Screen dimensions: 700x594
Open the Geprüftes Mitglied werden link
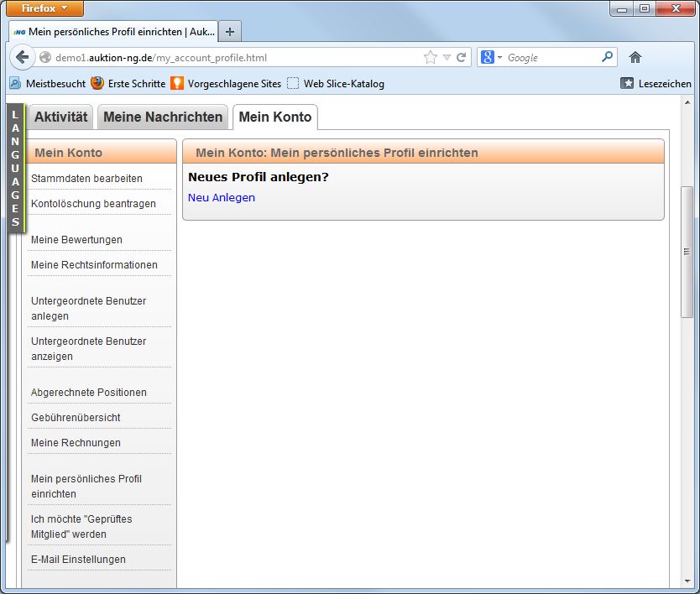coord(81,527)
